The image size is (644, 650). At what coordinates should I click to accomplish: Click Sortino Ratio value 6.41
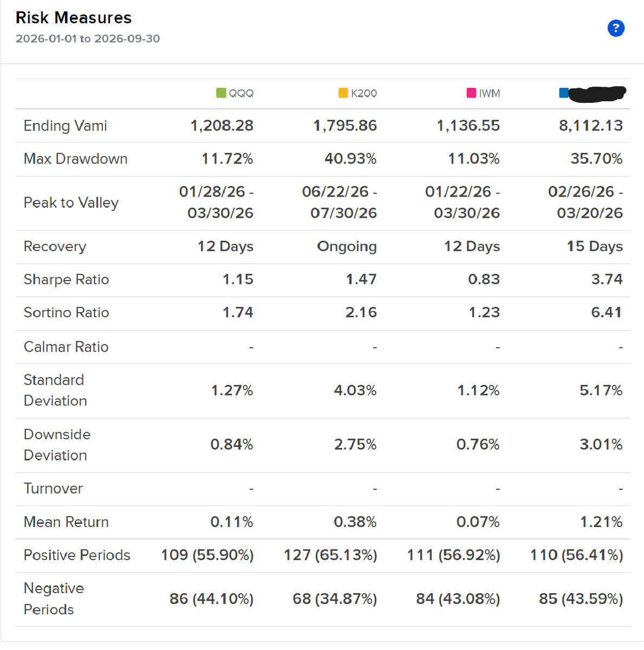607,313
